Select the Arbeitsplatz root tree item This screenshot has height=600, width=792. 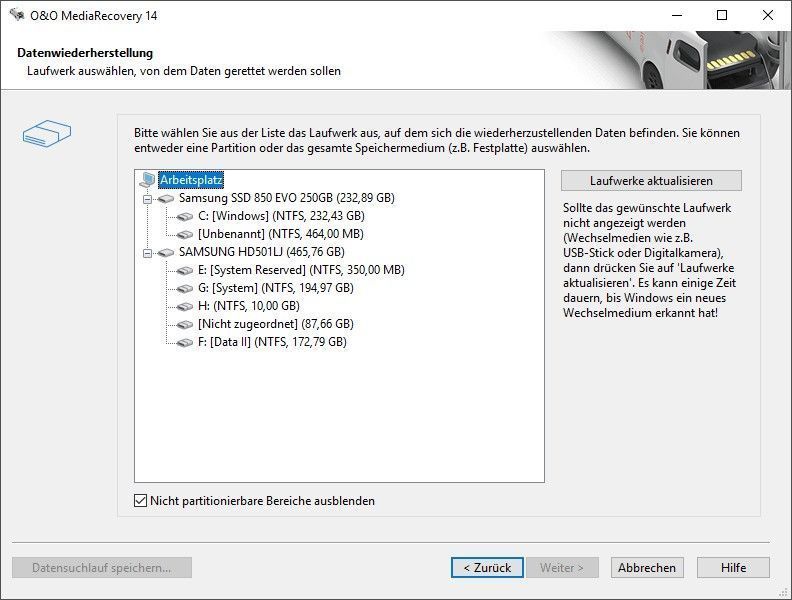tap(191, 180)
